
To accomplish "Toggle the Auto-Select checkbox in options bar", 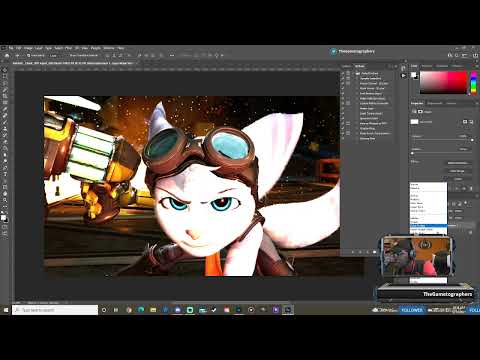I will 29,55.
